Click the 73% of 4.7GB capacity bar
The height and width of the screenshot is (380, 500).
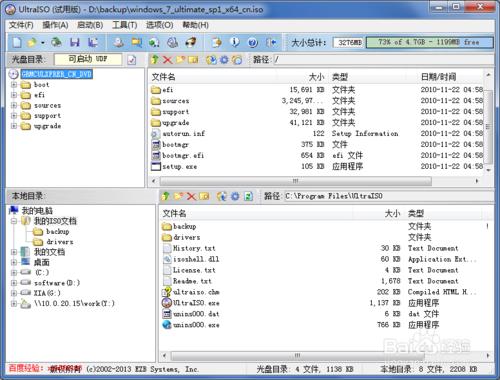[x=429, y=42]
